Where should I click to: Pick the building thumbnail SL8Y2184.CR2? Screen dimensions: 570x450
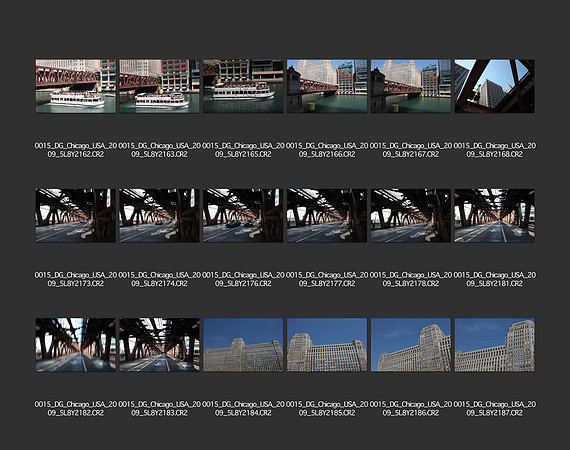click(x=243, y=345)
